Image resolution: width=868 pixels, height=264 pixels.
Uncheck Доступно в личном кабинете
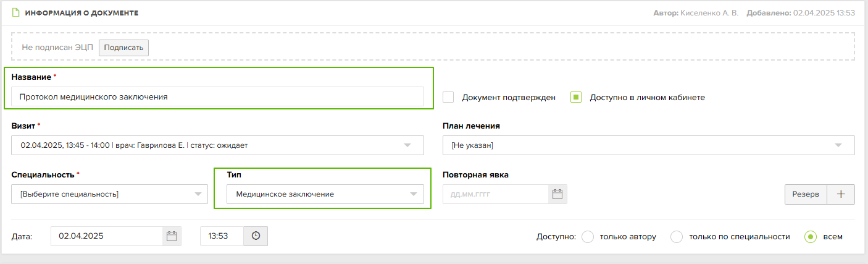click(x=576, y=97)
